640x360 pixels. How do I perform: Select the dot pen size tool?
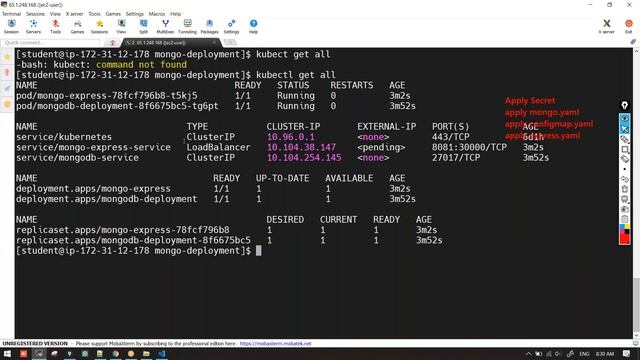point(624,169)
